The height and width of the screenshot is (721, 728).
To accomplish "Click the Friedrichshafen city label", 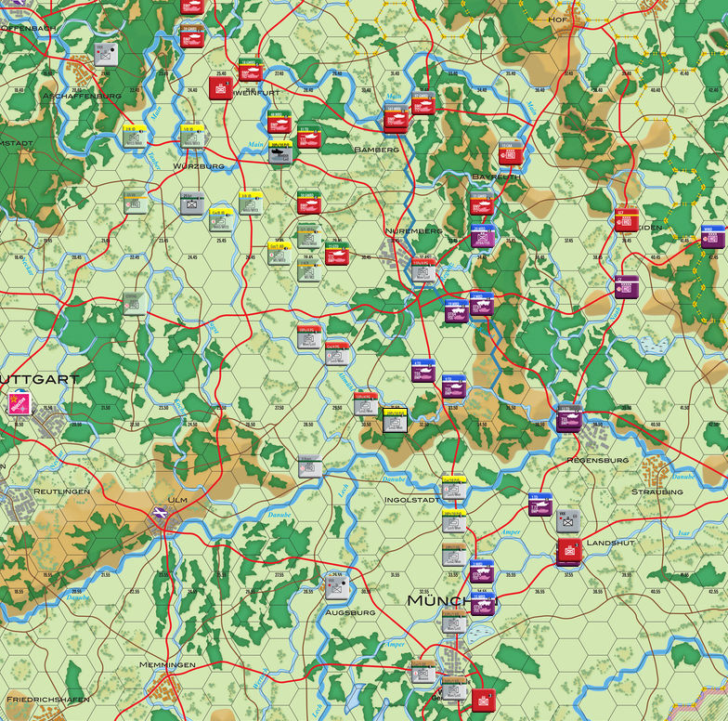I will [x=48, y=699].
